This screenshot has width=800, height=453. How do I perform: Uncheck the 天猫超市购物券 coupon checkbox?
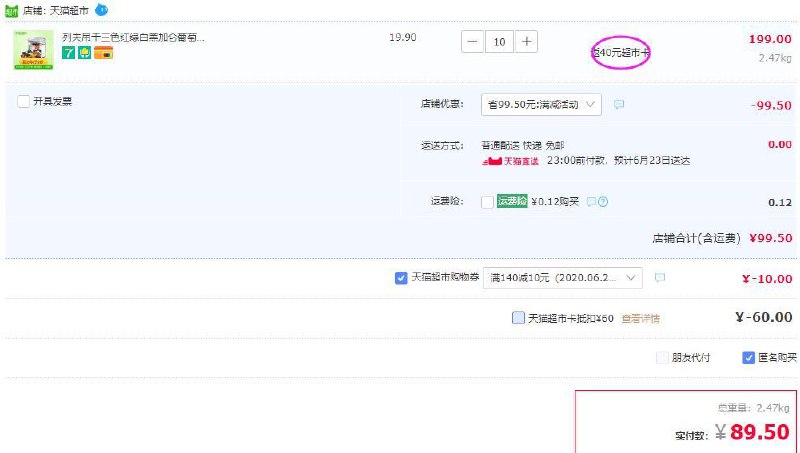tap(401, 278)
